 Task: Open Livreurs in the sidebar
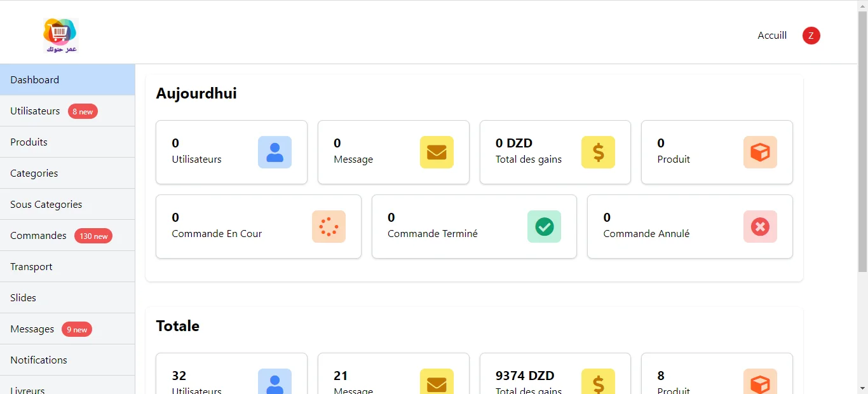coord(67,385)
